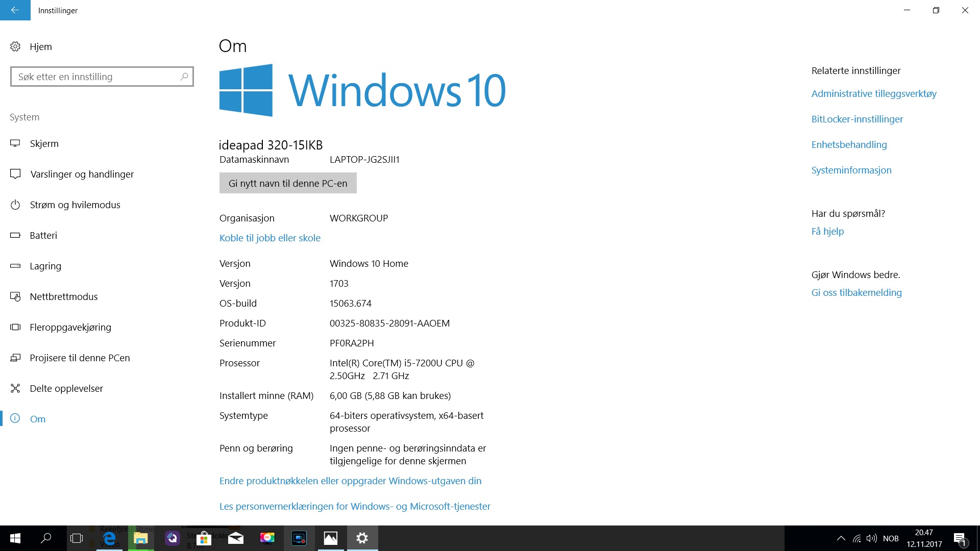Screen dimensions: 980x551
Task: Click the back arrow in title bar
Action: (15, 10)
